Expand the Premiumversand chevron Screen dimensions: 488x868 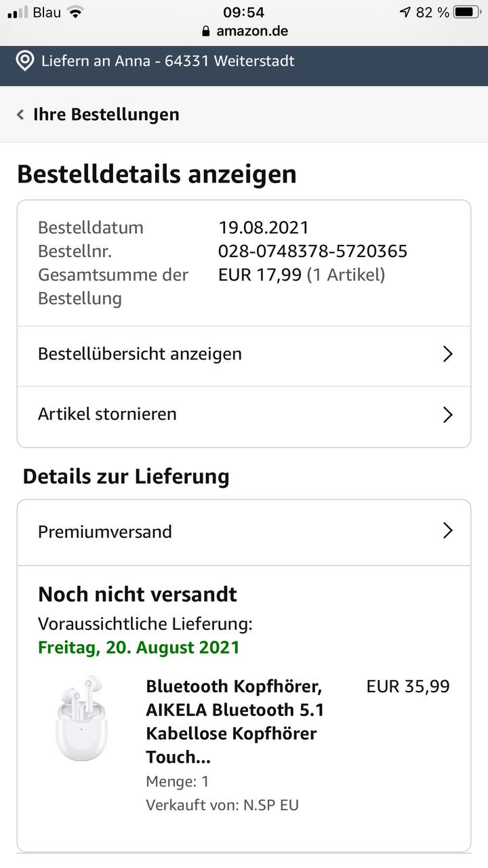(447, 531)
